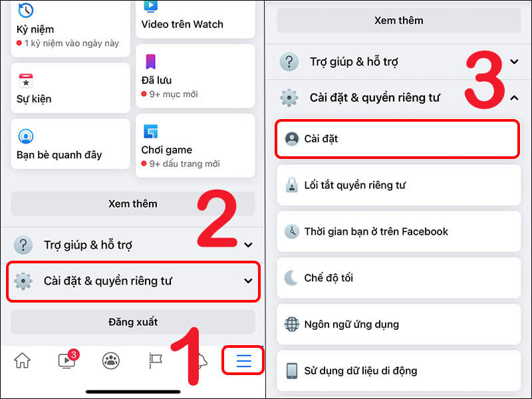Open Bạn bè quanh đây card

click(x=70, y=144)
